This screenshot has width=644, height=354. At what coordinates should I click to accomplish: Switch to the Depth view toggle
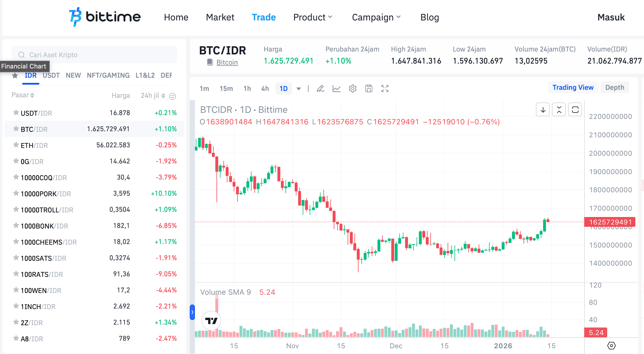[x=615, y=87]
